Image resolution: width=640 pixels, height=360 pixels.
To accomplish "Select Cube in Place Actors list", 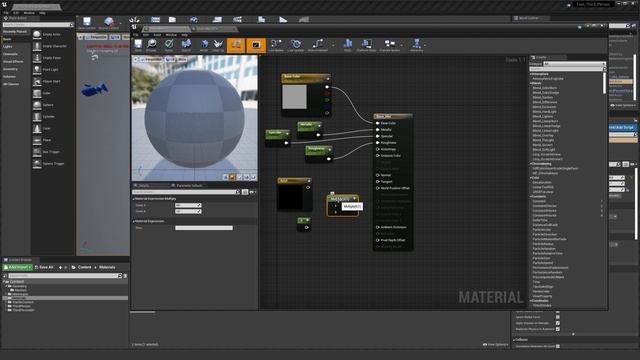I will pyautogui.click(x=47, y=93).
